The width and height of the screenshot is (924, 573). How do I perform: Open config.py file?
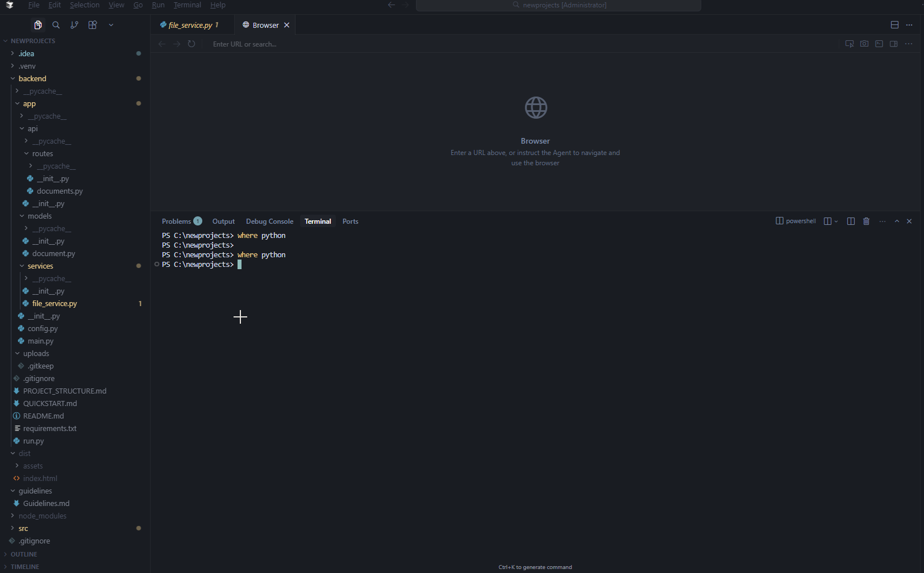(75, 328)
